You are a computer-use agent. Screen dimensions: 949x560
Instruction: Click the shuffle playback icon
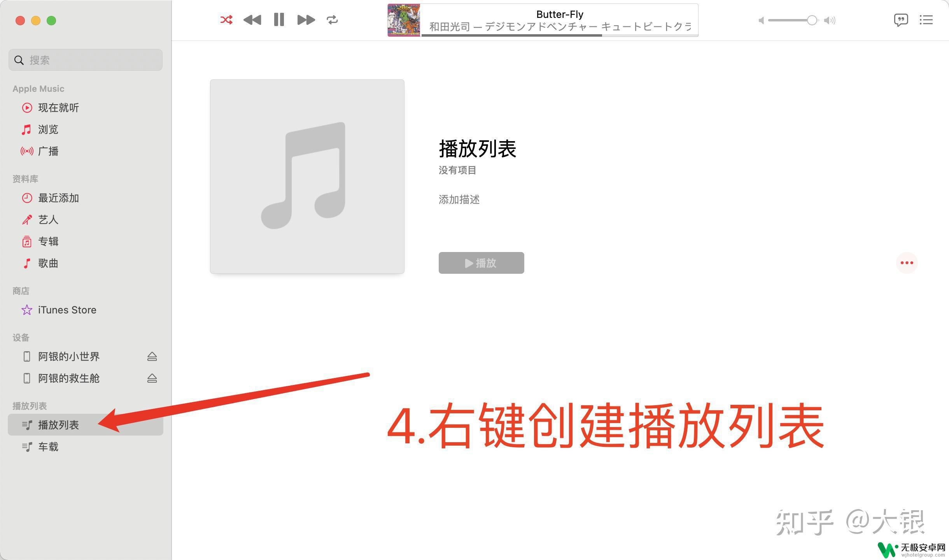(224, 19)
